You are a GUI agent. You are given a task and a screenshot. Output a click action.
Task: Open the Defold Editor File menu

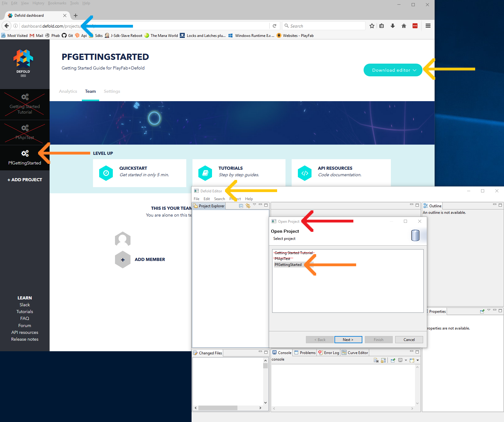[x=197, y=199]
